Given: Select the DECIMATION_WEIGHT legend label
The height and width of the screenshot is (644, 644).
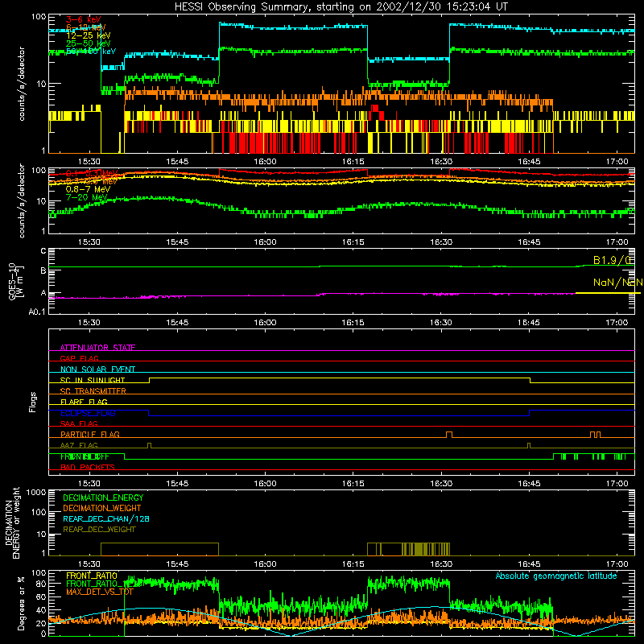Looking at the screenshot, I should [x=102, y=508].
